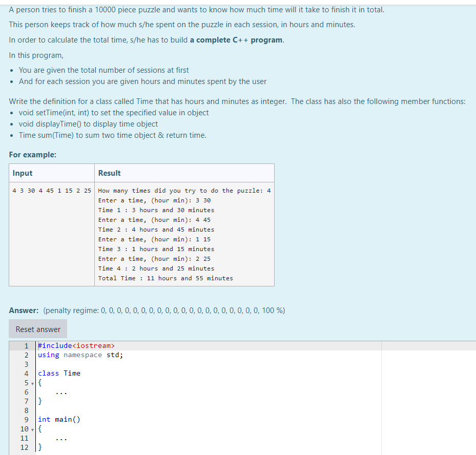Click 'Time 4 : 2 hours and 25 minutes'
The image size is (476, 455).
156,268
